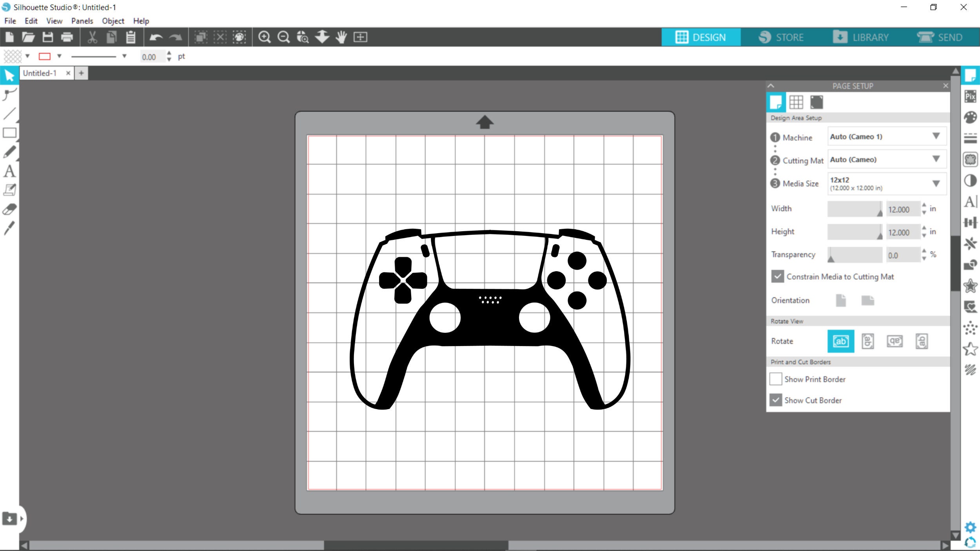Enable Show Print Border

(775, 379)
